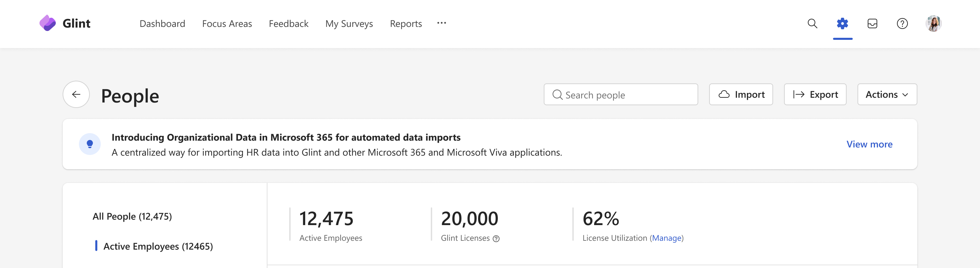
Task: Click the Import button
Action: 741,94
